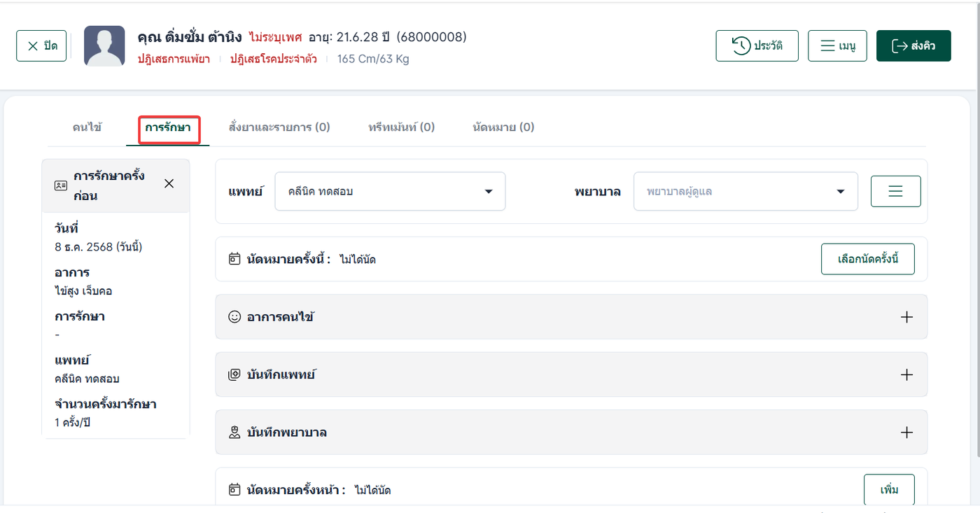
Task: Open the เมนู menu button
Action: pyautogui.click(x=837, y=46)
